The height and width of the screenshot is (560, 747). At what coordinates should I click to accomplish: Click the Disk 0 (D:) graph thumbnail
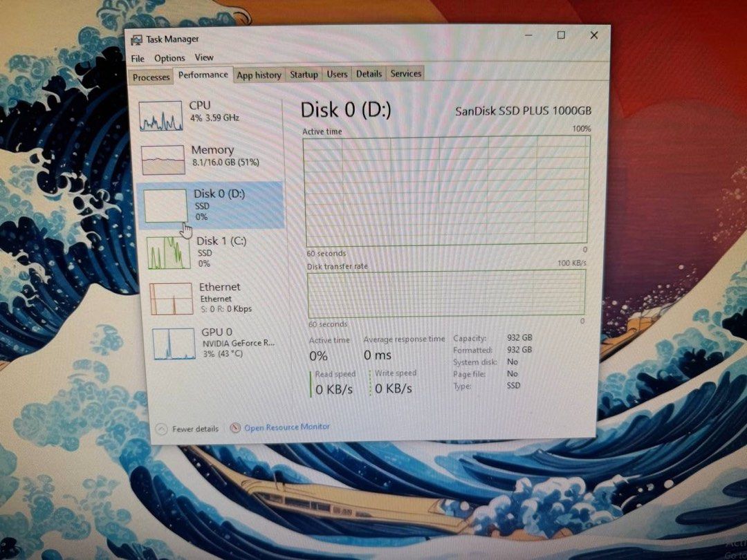point(165,206)
